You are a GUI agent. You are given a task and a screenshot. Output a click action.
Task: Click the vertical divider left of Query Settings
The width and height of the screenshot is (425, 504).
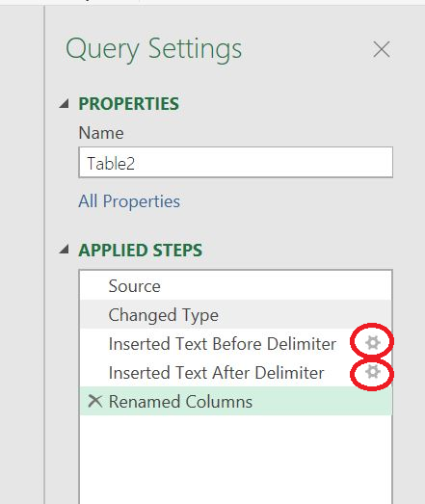pyautogui.click(x=44, y=254)
